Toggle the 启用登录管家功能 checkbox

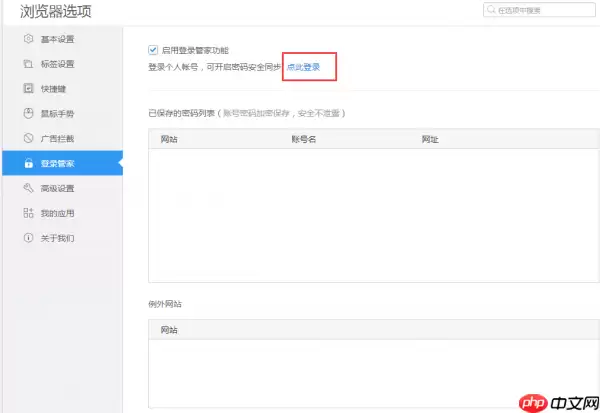[153, 50]
